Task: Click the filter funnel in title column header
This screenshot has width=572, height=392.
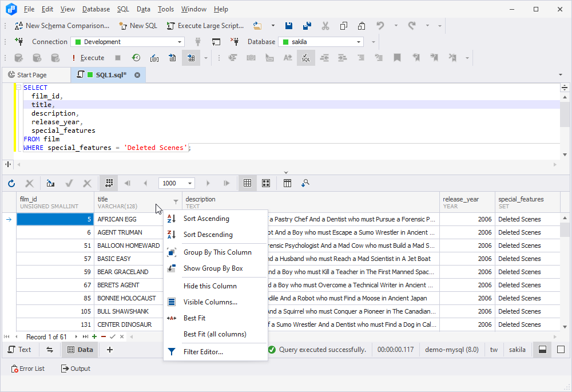Action: tap(176, 202)
